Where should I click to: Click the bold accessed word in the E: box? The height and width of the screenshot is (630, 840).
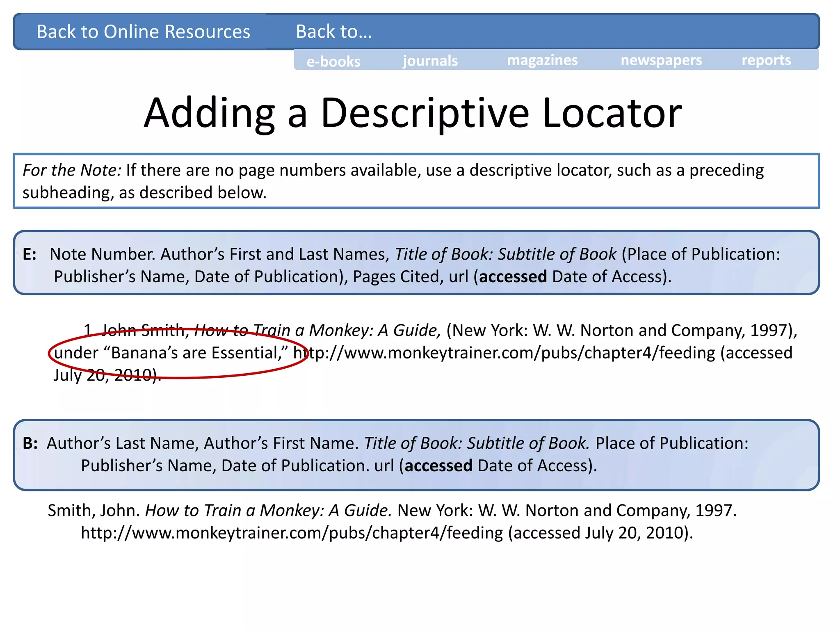click(x=513, y=277)
